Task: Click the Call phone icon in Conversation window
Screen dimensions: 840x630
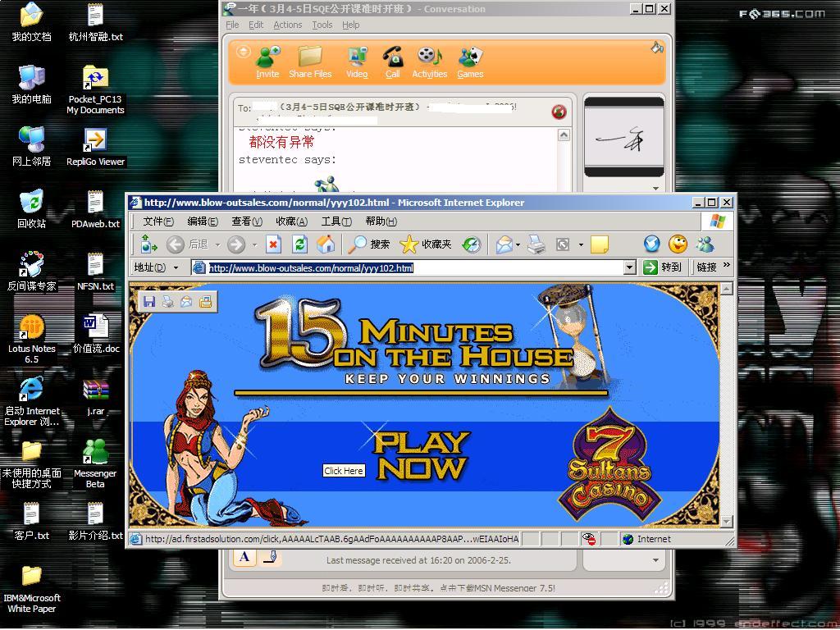Action: [393, 62]
